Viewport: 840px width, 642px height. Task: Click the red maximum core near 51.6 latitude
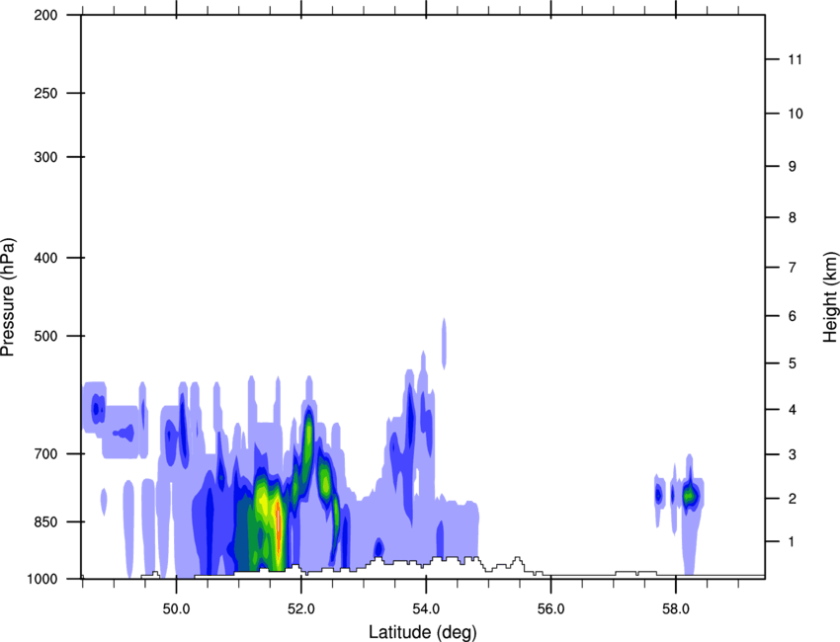(279, 527)
